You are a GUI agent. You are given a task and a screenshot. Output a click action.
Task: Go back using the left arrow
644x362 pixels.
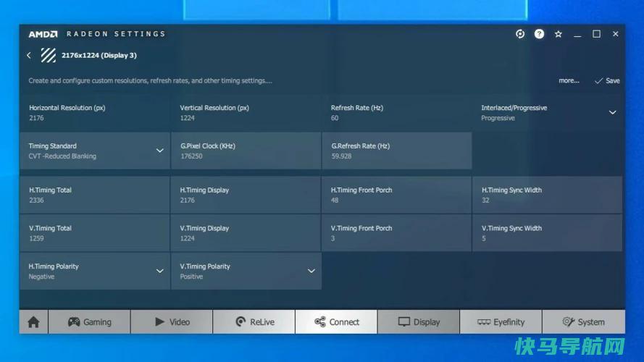(29, 55)
